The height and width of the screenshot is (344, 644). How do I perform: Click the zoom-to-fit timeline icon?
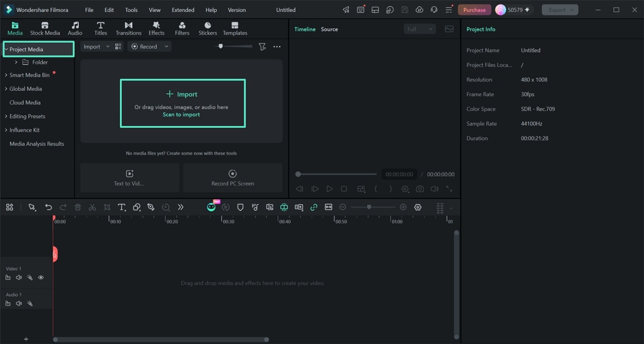[328, 207]
